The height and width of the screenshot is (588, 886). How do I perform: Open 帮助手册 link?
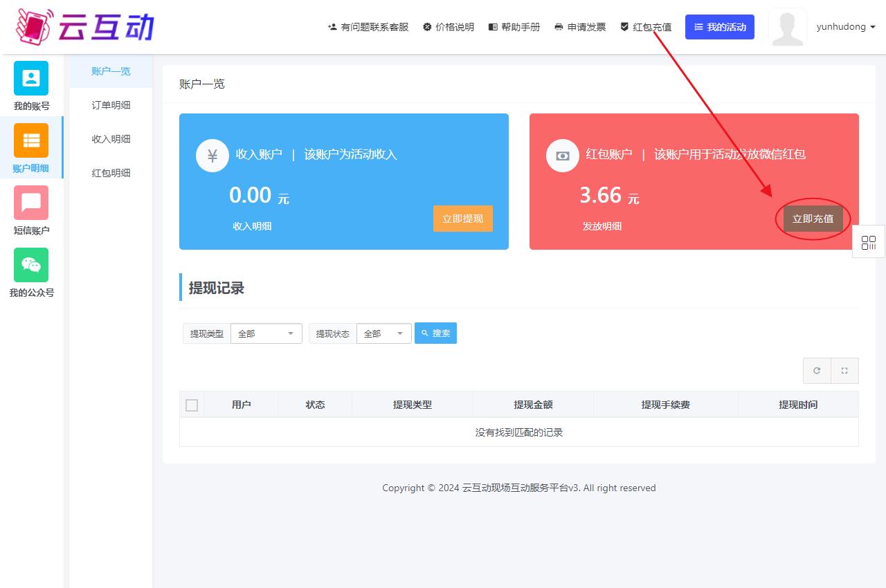tap(514, 27)
